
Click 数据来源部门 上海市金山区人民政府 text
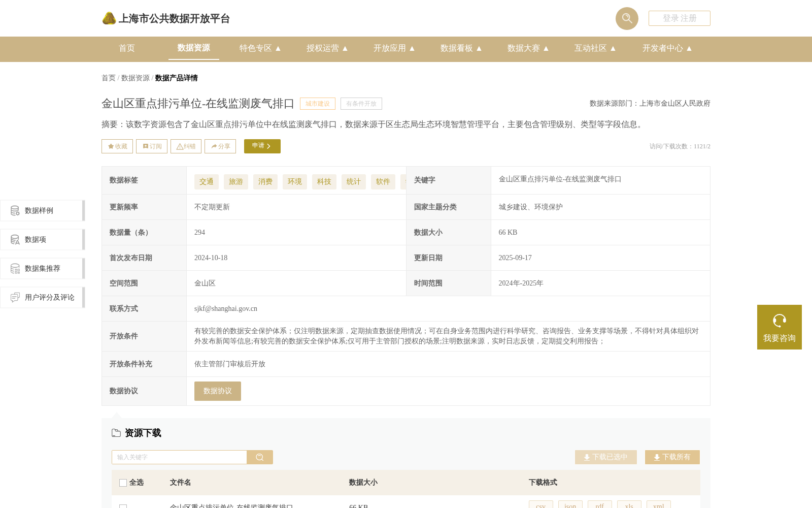[650, 104]
